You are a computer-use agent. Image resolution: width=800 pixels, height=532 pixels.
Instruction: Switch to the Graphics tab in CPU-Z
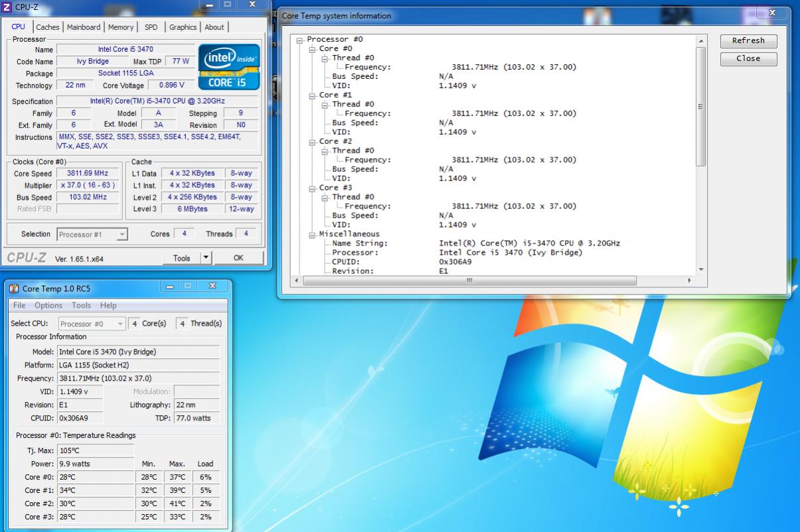[183, 27]
